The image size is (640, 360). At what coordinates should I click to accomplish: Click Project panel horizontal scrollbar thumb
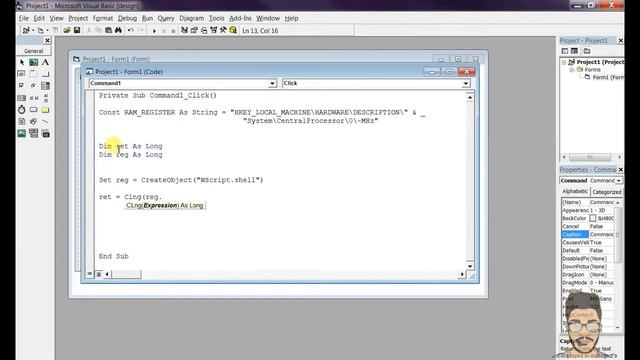pyautogui.click(x=590, y=157)
